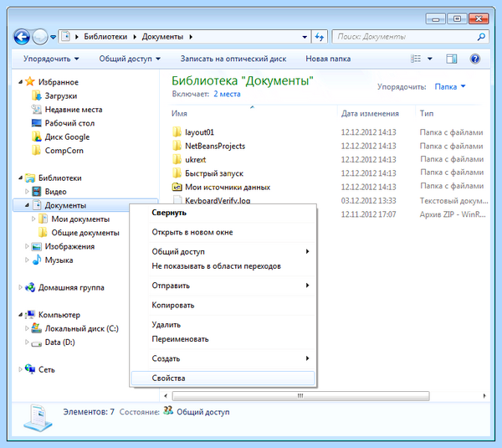Open the Общий доступ toolbar dropdown

(130, 59)
